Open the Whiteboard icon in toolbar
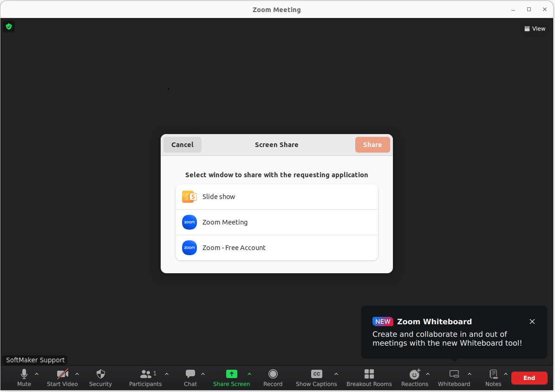Viewport: 555px width, 392px height. pos(454,374)
